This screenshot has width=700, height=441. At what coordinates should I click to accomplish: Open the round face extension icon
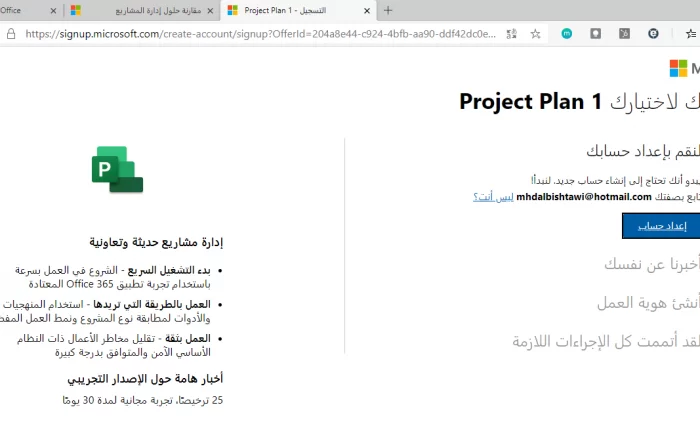[653, 33]
